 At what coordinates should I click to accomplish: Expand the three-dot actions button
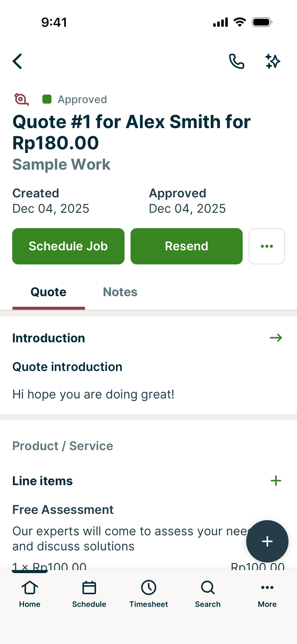click(267, 246)
